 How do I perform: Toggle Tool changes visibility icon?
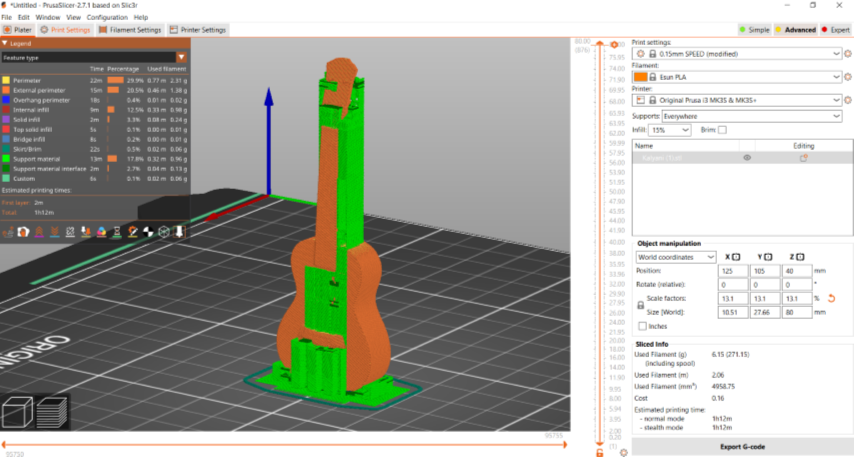point(86,232)
